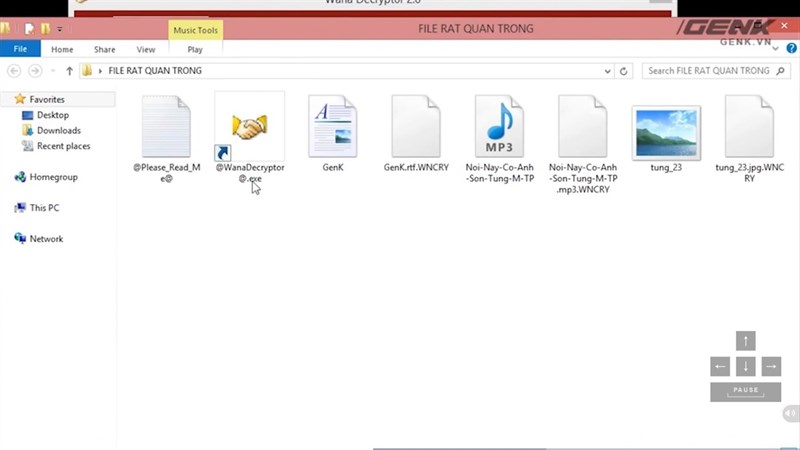Toggle the overlay speaker mute icon
Image resolution: width=800 pixels, height=450 pixels.
point(791,413)
